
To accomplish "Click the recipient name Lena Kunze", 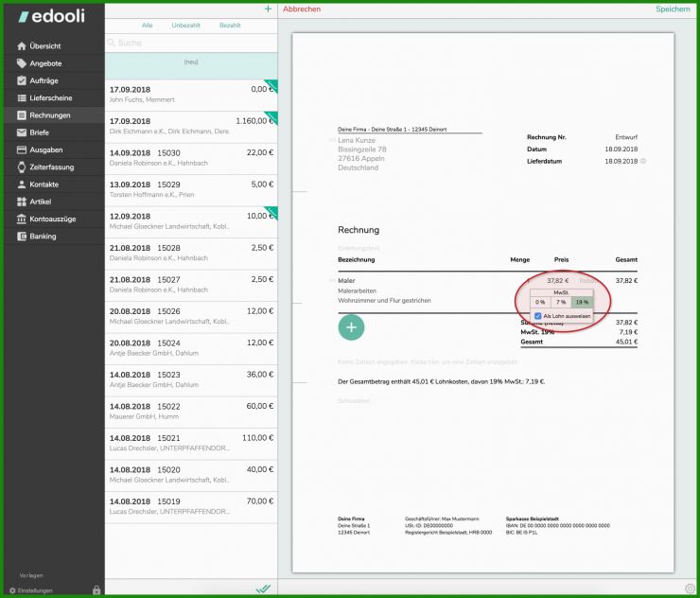I will click(x=357, y=140).
